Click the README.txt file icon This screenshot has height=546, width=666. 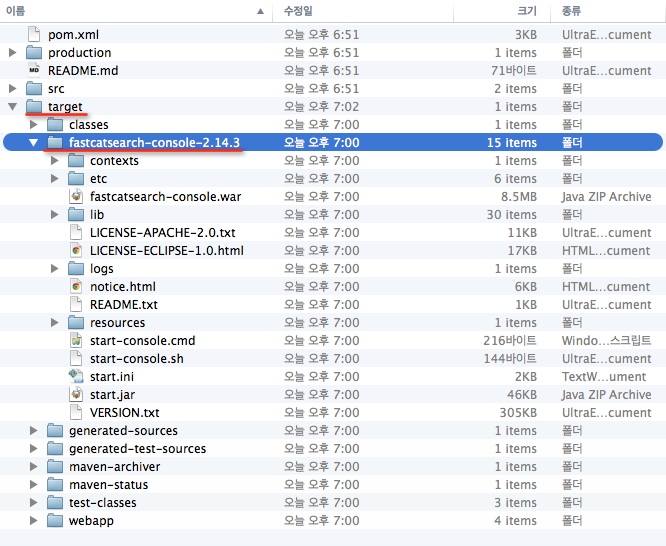pos(76,304)
